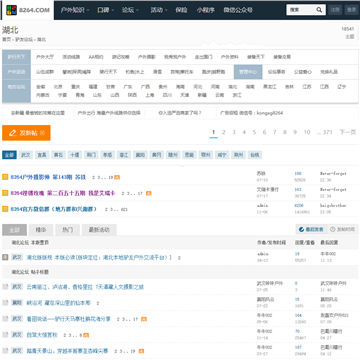
Task: Click image icon beside 踏青天景山 thread
Action: [141, 351]
